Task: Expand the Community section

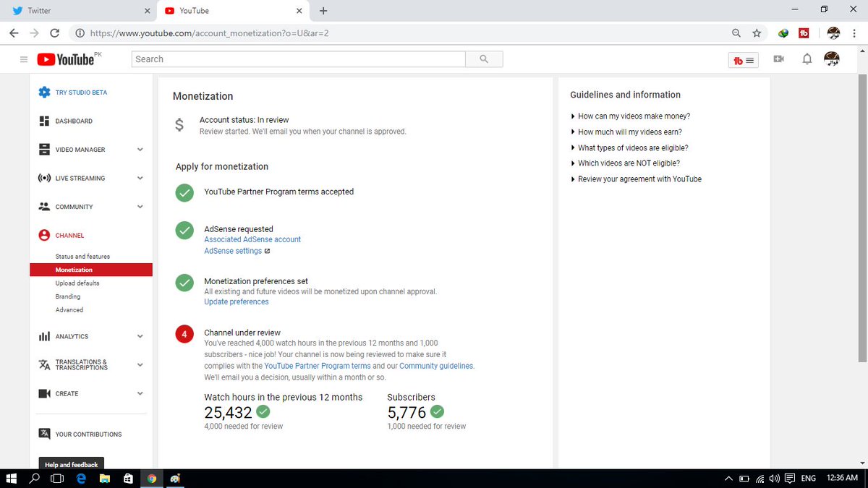Action: click(140, 207)
